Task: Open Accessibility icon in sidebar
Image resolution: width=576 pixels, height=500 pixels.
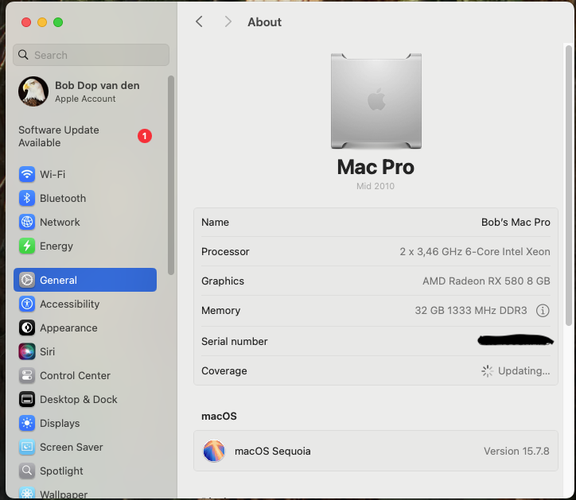Action: click(x=27, y=304)
